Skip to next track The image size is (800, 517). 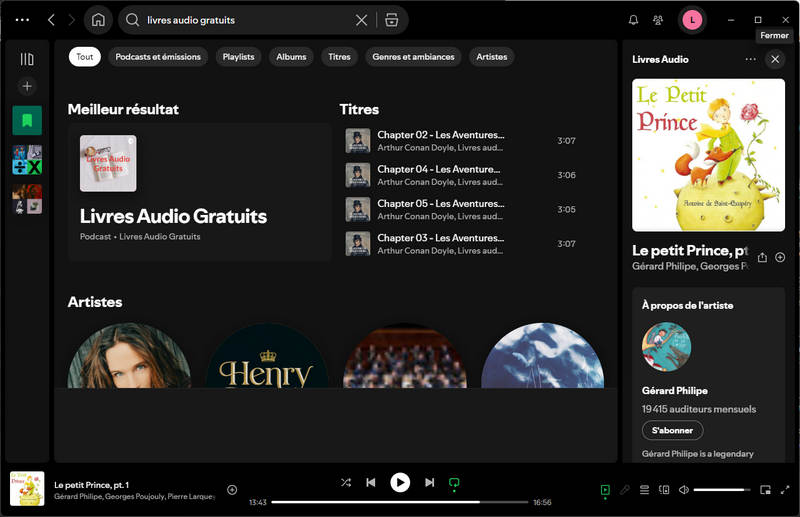430,482
